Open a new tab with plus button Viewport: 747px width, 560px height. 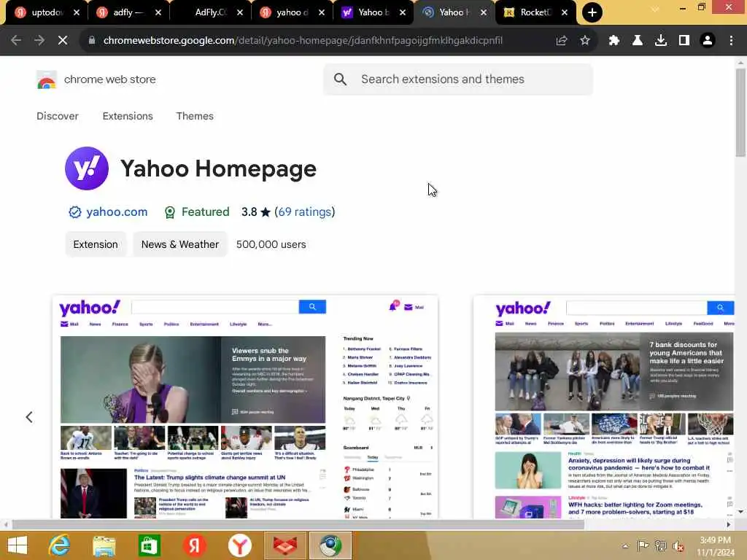pyautogui.click(x=592, y=12)
